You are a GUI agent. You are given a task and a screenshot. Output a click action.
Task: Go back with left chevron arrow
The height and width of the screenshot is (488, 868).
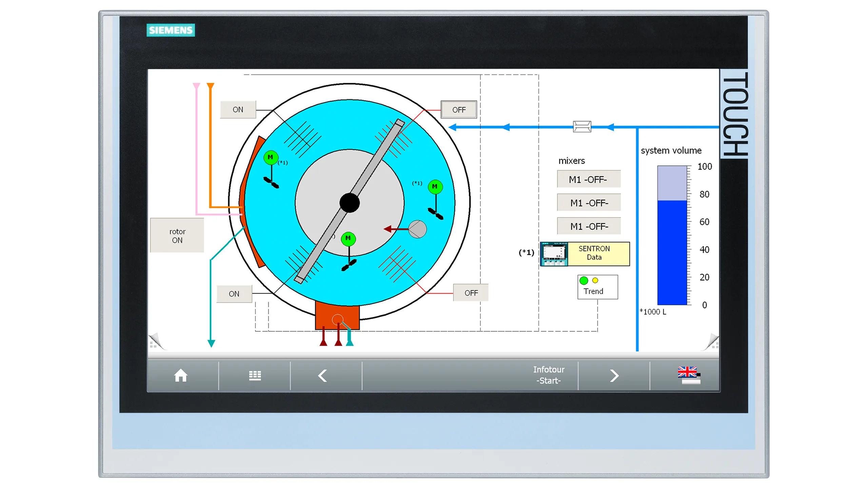coord(322,375)
